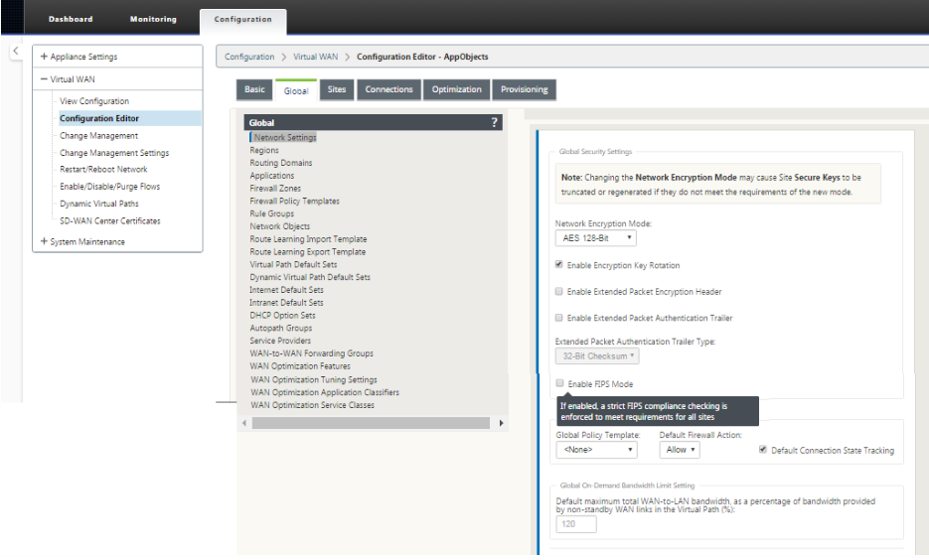Screen dimensions: 929x560
Task: Click the bandwidth percentage input field
Action: (576, 523)
